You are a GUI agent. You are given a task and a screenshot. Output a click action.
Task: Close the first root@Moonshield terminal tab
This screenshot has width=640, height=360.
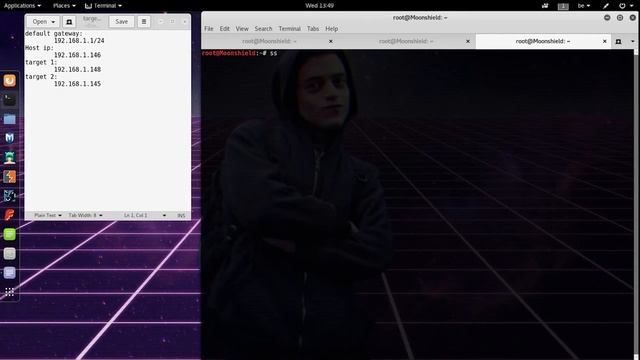point(331,41)
